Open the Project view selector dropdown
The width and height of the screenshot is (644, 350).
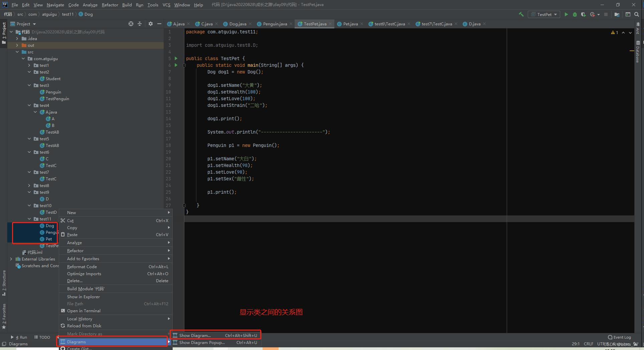[23, 24]
